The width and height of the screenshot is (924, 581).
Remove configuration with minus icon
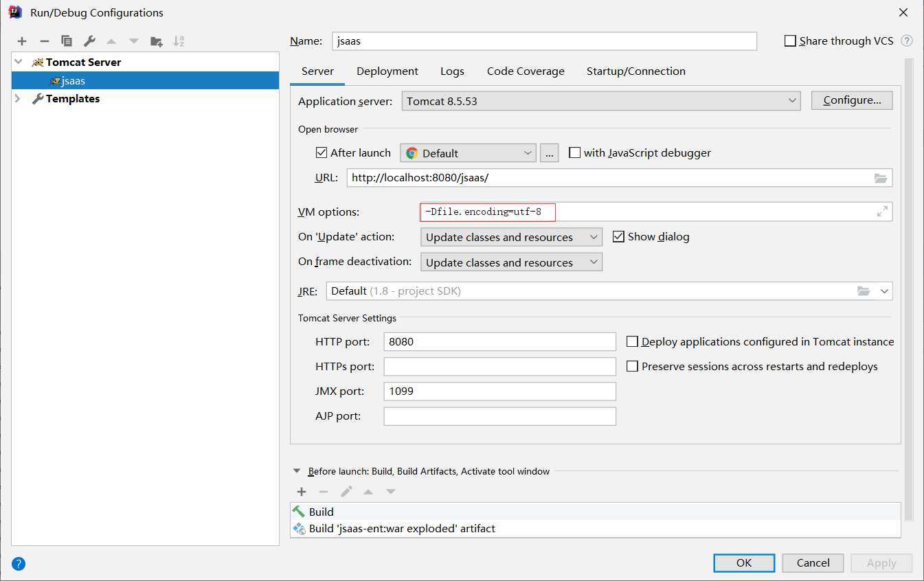pyautogui.click(x=45, y=41)
